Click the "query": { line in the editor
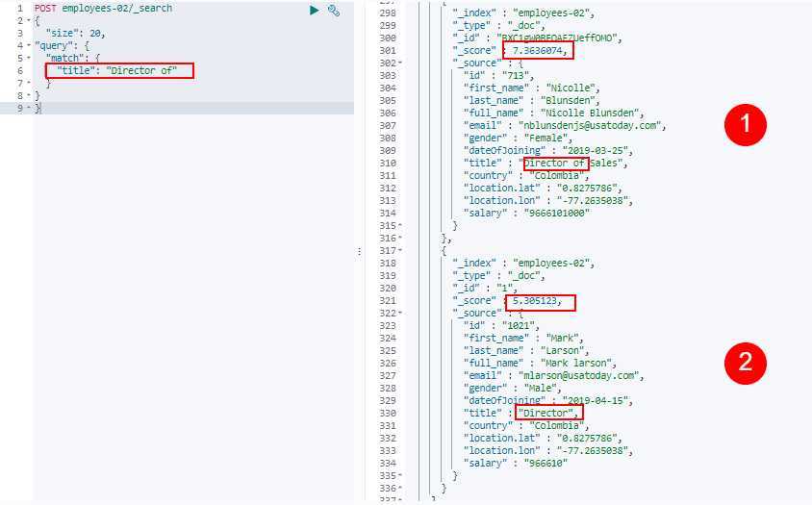The height and width of the screenshot is (505, 812). click(62, 45)
